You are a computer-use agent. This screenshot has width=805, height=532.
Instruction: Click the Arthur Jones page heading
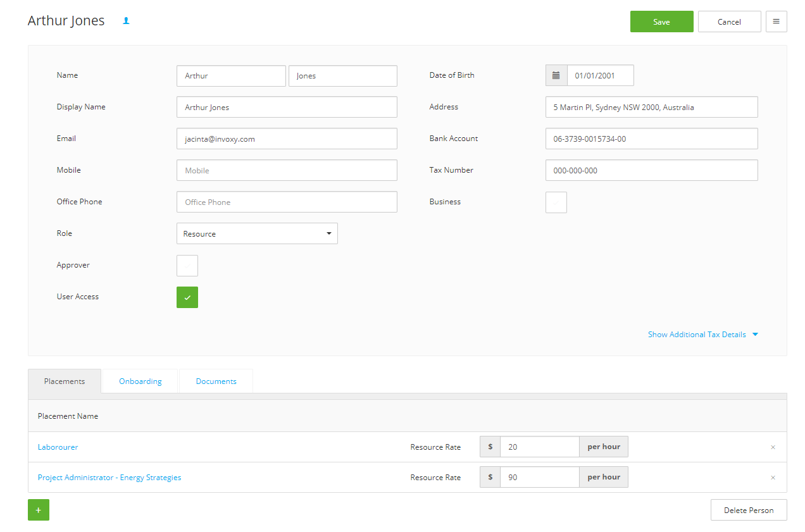click(x=66, y=21)
